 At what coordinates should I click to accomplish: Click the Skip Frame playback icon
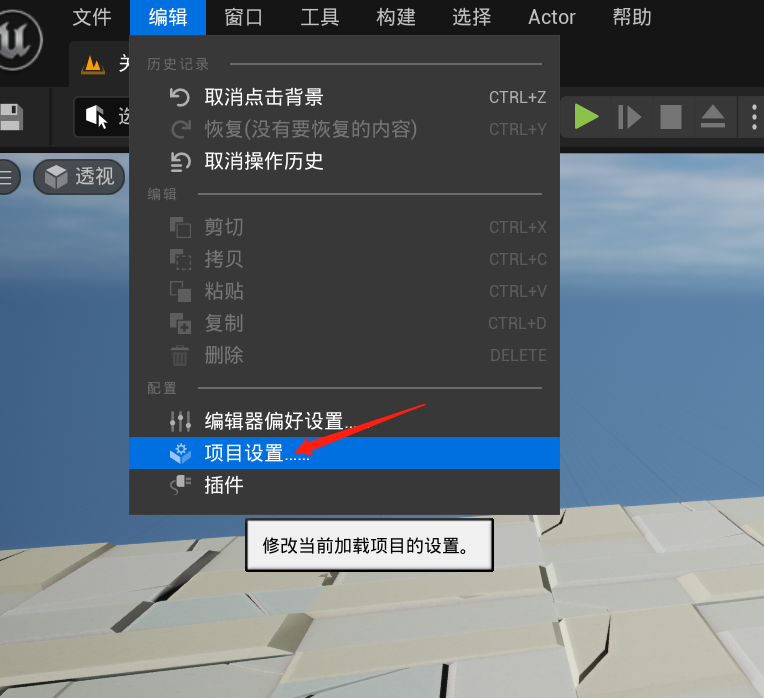629,117
